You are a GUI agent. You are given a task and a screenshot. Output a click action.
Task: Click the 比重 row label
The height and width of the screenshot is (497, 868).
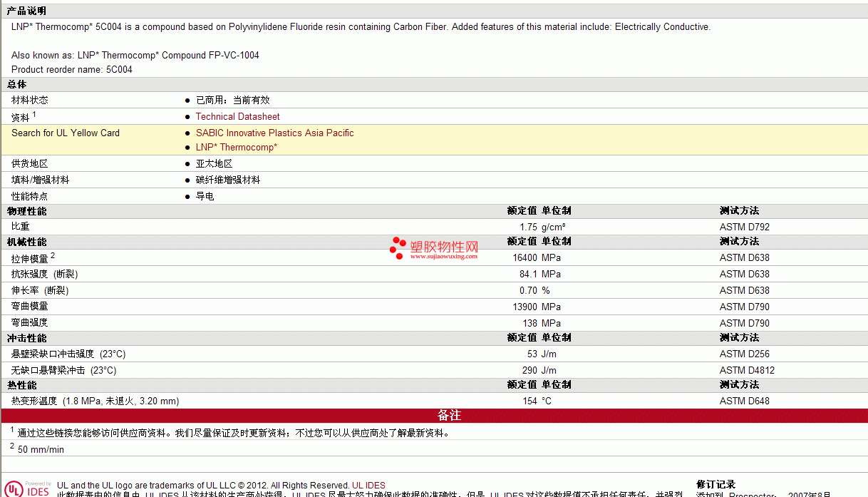(21, 227)
